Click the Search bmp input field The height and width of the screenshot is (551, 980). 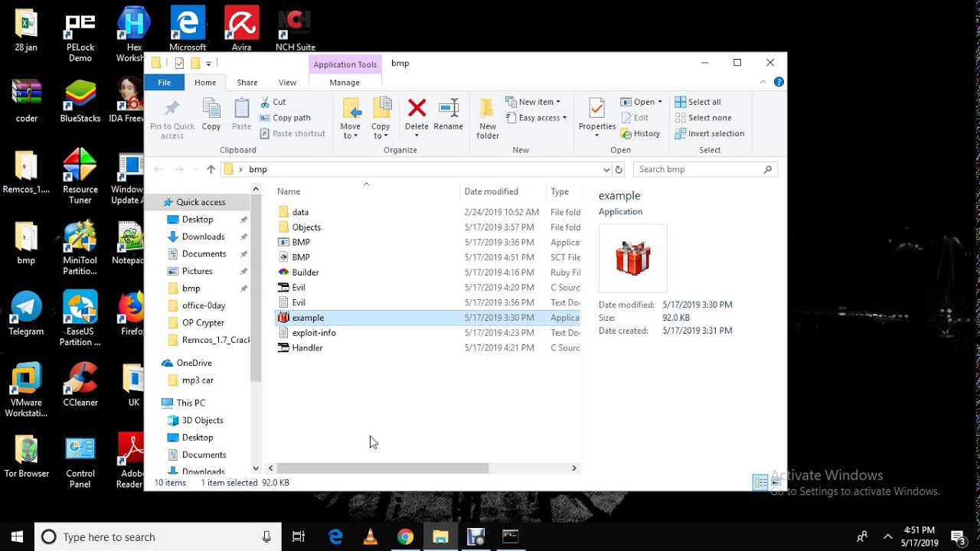698,169
